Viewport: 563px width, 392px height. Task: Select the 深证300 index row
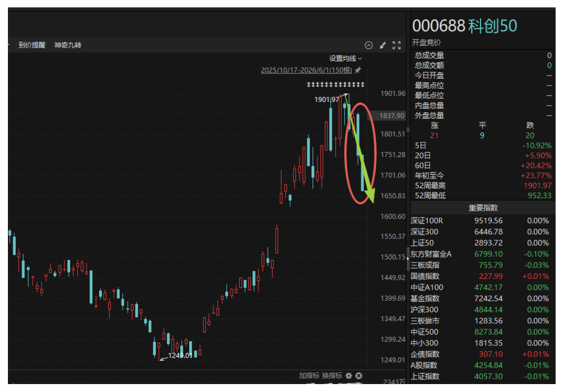pyautogui.click(x=483, y=232)
